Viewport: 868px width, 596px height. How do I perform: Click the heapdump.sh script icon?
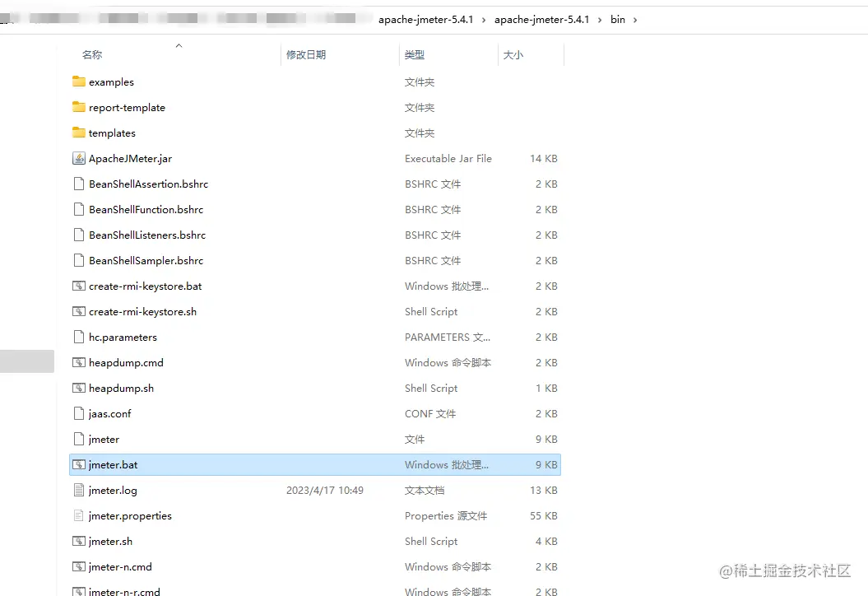(x=79, y=388)
